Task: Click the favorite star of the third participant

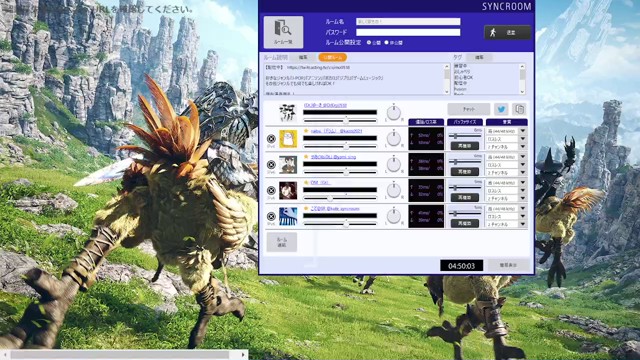Action: point(306,182)
